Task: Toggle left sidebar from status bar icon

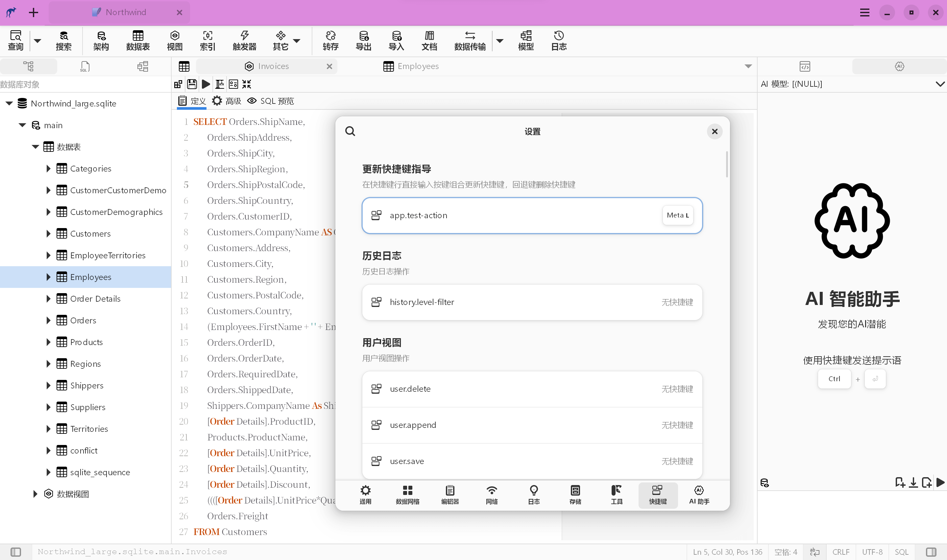Action: point(15,552)
